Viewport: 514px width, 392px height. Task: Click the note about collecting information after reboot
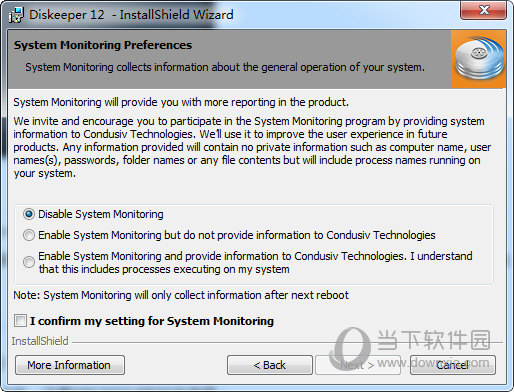click(181, 295)
